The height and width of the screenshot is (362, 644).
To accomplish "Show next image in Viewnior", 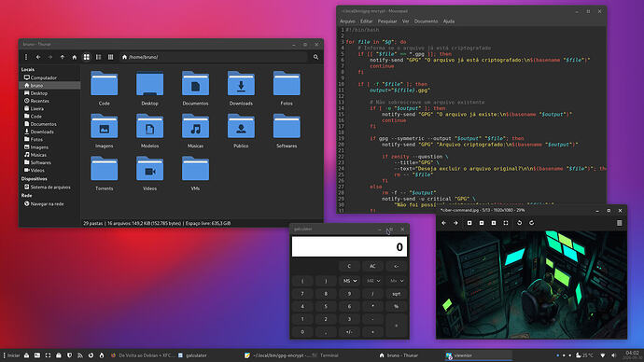I will pyautogui.click(x=455, y=223).
